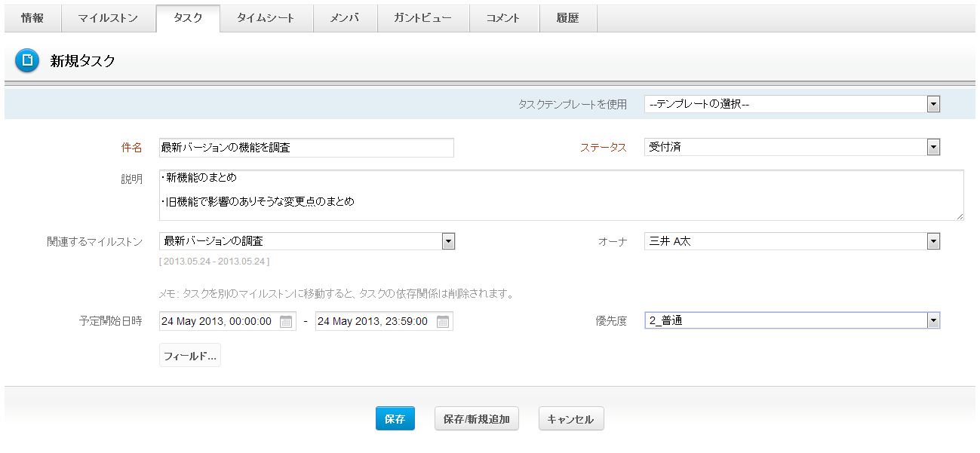Click the 保存/新規追加 button
The image size is (980, 453).
[477, 419]
